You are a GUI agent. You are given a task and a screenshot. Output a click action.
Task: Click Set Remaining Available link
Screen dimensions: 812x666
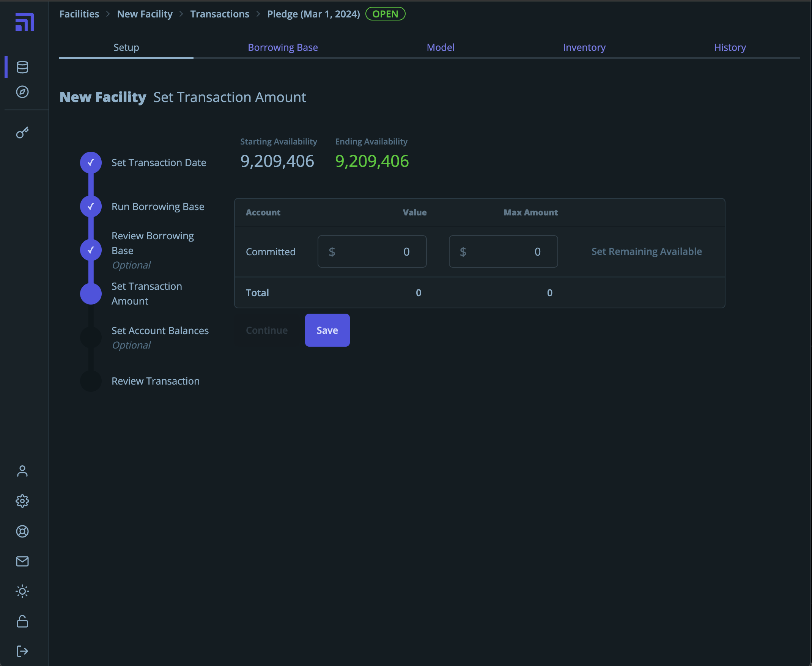646,252
